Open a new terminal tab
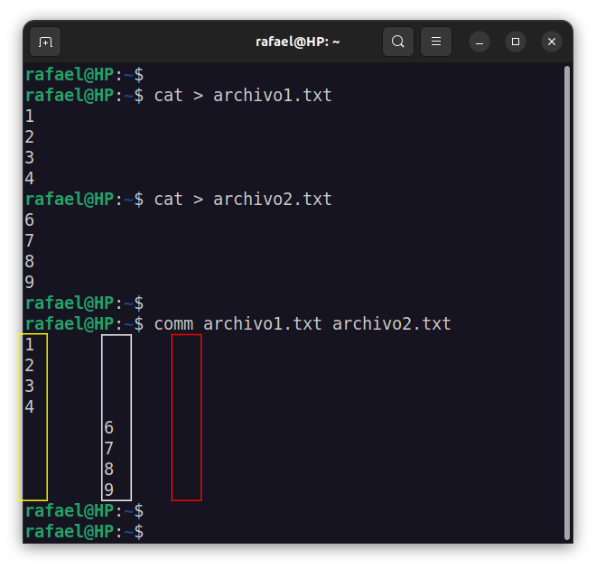596x569 pixels. 45,42
